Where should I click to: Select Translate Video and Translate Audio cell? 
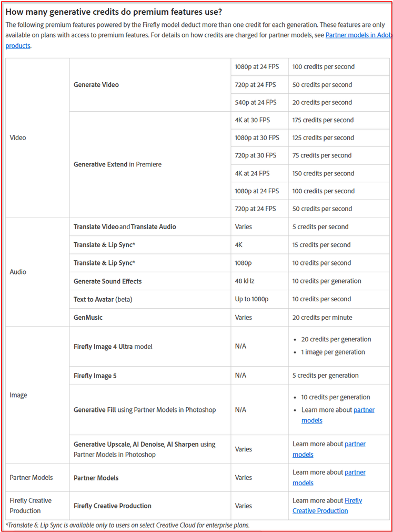(125, 227)
